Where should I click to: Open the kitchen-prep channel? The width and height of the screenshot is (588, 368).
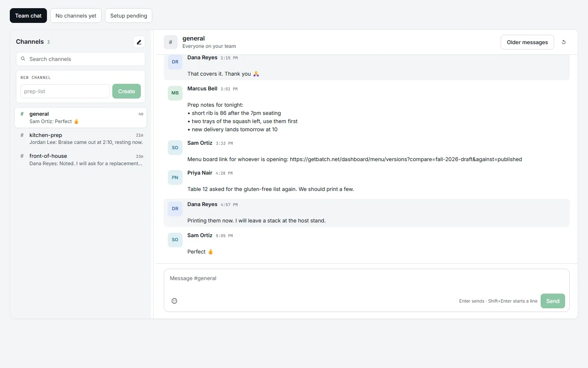tap(80, 139)
